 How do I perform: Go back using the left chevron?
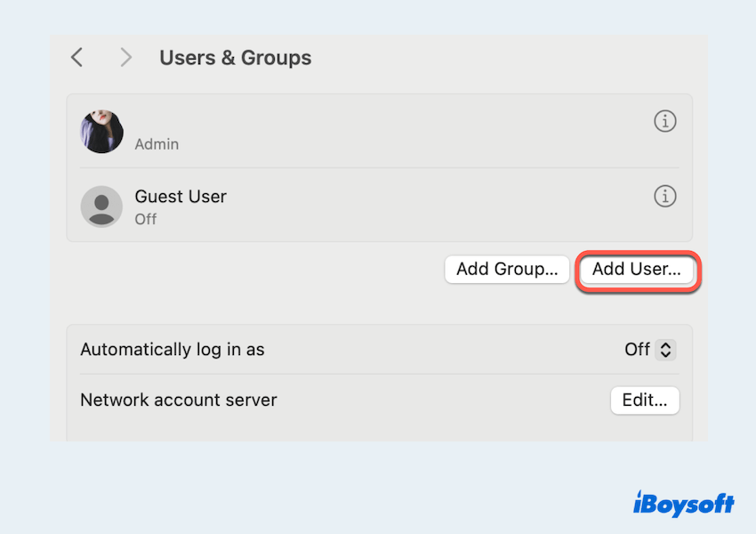(x=77, y=58)
